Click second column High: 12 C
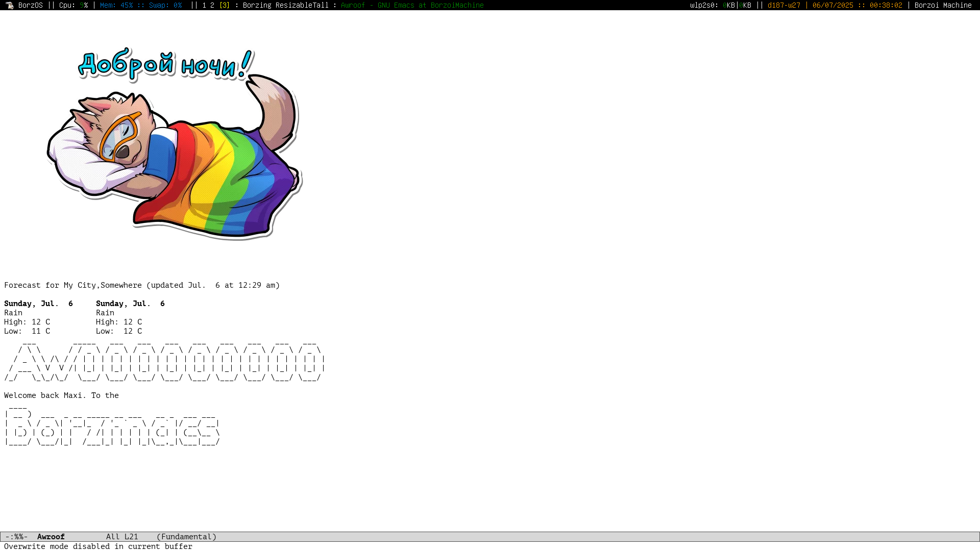Screen dimensions: 980x551 (119, 322)
